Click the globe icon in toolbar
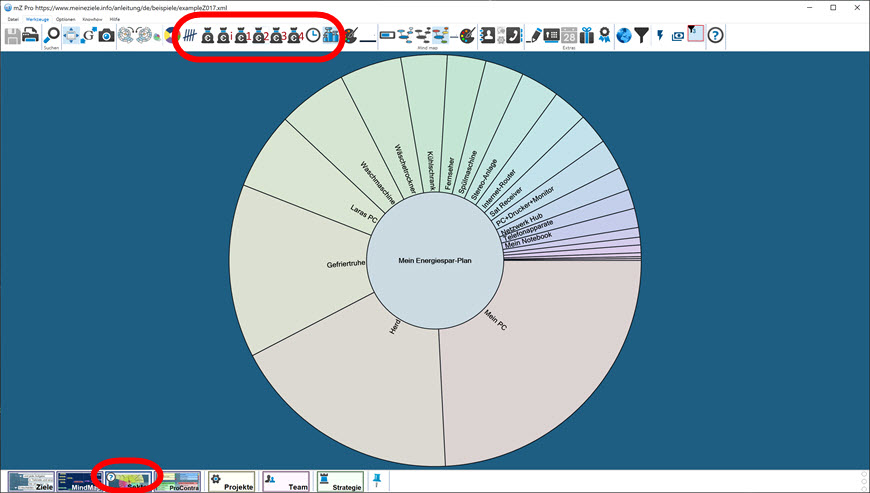The image size is (870, 493). click(624, 36)
